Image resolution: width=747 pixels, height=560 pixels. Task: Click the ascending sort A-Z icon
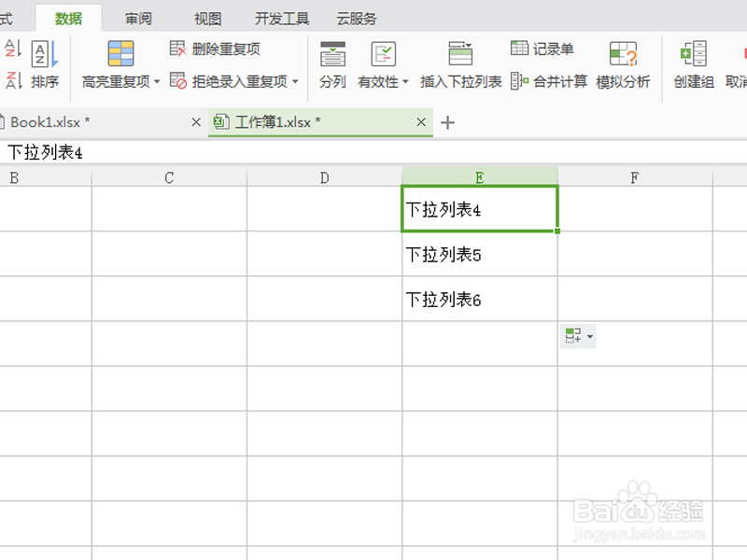click(x=13, y=49)
